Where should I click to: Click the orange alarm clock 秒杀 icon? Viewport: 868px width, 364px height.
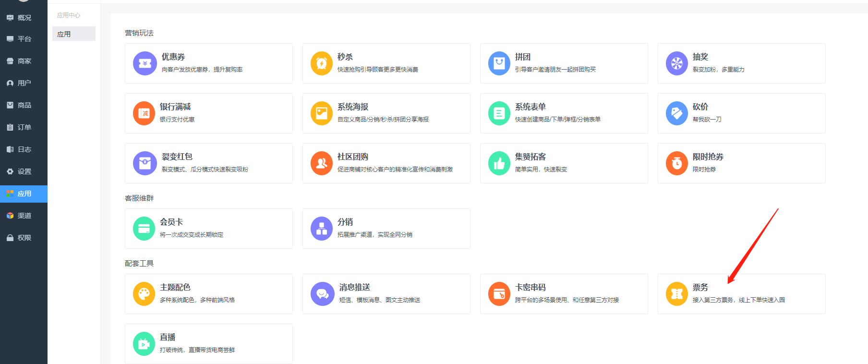[322, 63]
